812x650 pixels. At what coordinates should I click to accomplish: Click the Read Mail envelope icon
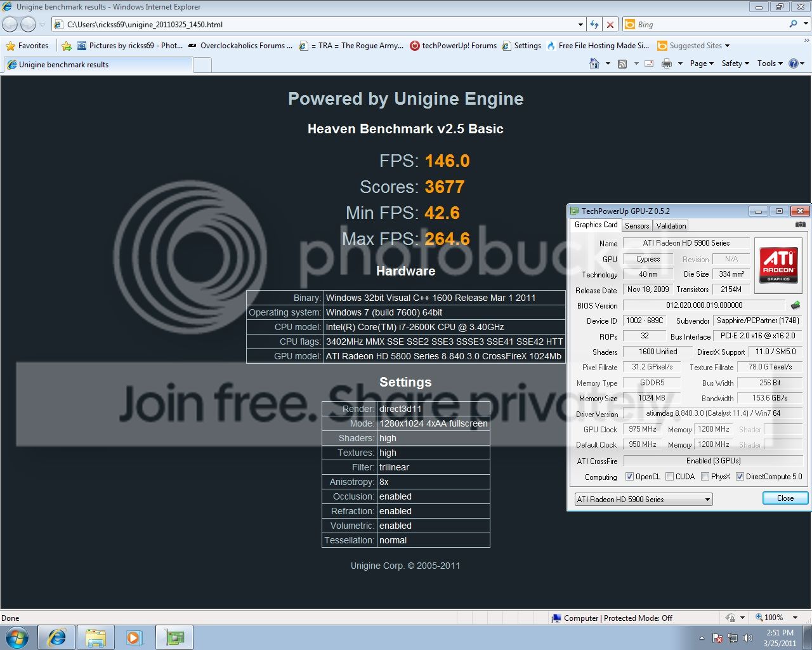649,63
